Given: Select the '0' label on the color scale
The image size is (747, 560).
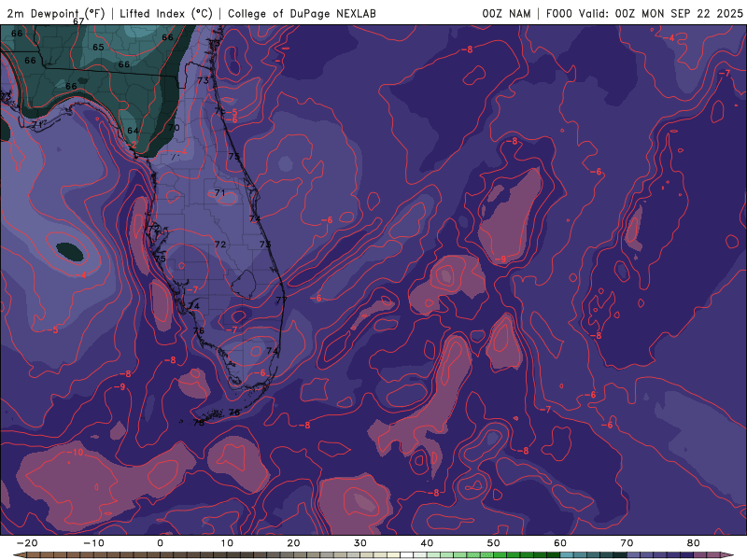Looking at the screenshot, I should pyautogui.click(x=160, y=543).
